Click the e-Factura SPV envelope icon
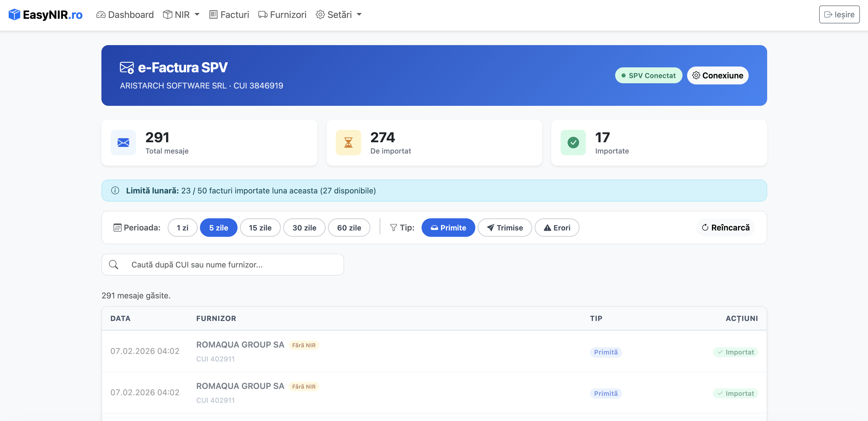This screenshot has height=421, width=868. coord(127,68)
